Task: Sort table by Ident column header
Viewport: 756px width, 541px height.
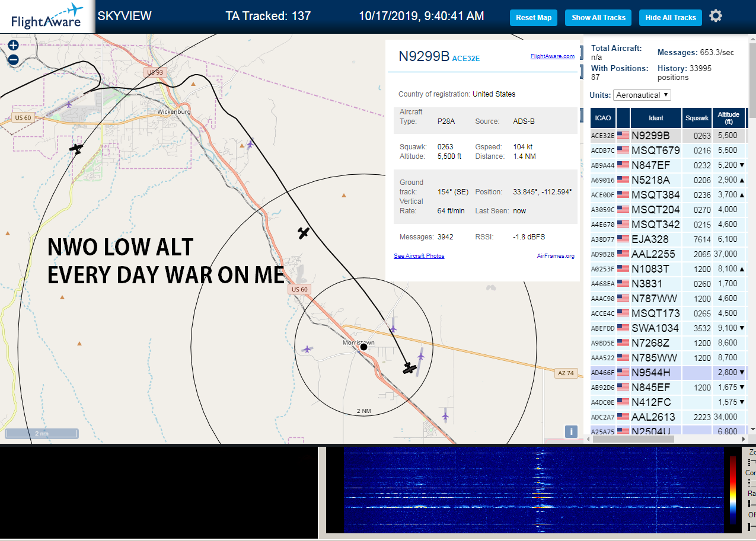Action: tap(656, 118)
